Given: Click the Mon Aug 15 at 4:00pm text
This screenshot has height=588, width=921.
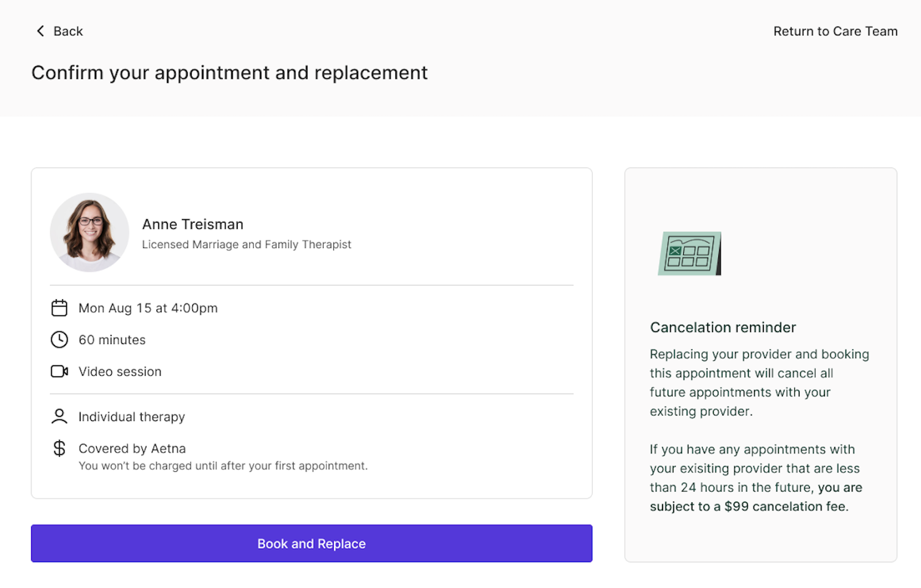Looking at the screenshot, I should coord(148,308).
